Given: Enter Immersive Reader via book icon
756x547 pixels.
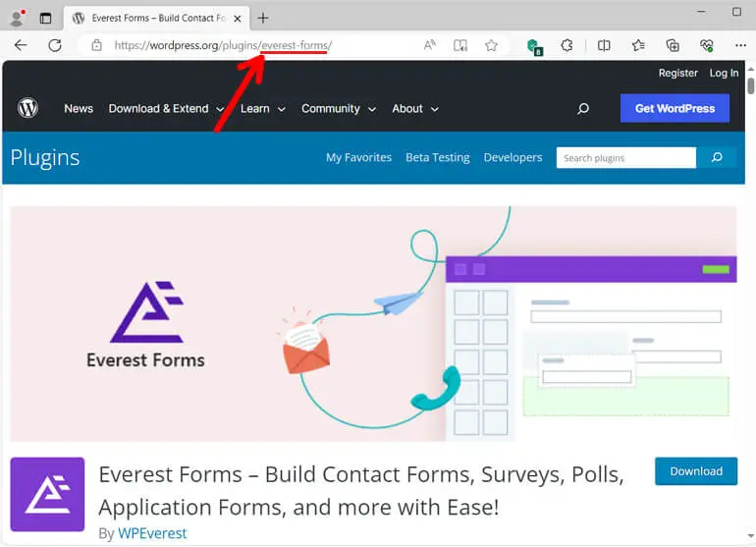Looking at the screenshot, I should click(x=460, y=46).
